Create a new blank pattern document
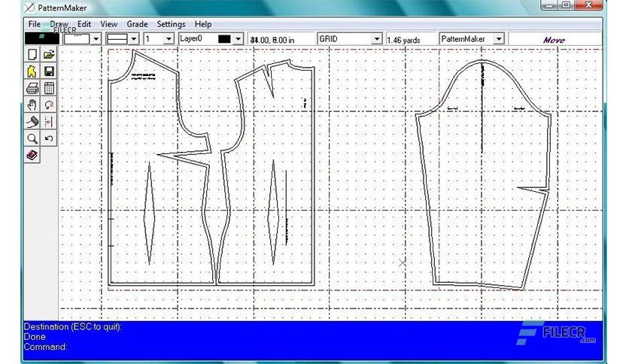Image resolution: width=629 pixels, height=364 pixels. tap(32, 54)
